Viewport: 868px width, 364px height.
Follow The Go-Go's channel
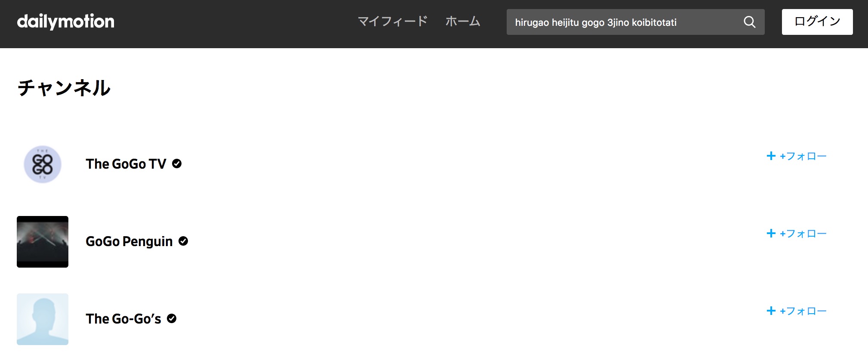point(796,311)
